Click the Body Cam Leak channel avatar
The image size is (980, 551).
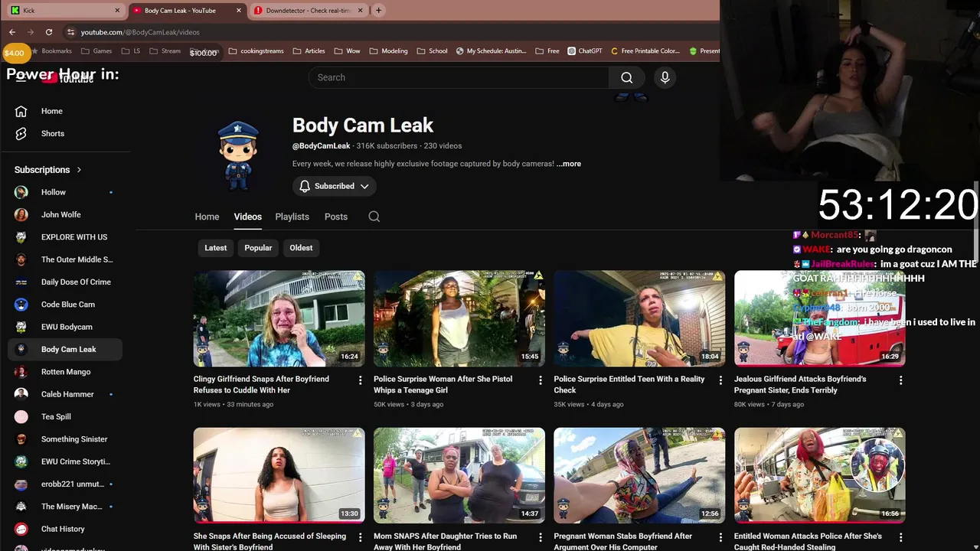238,155
